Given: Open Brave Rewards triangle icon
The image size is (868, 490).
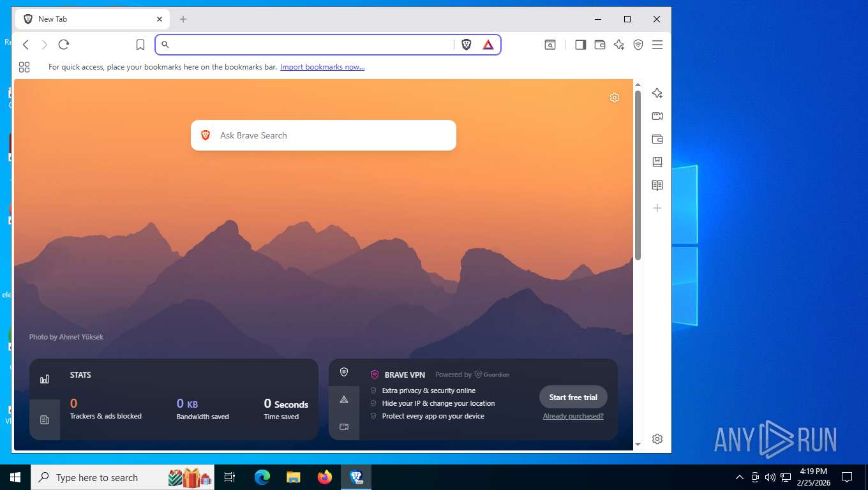Looking at the screenshot, I should [x=488, y=45].
